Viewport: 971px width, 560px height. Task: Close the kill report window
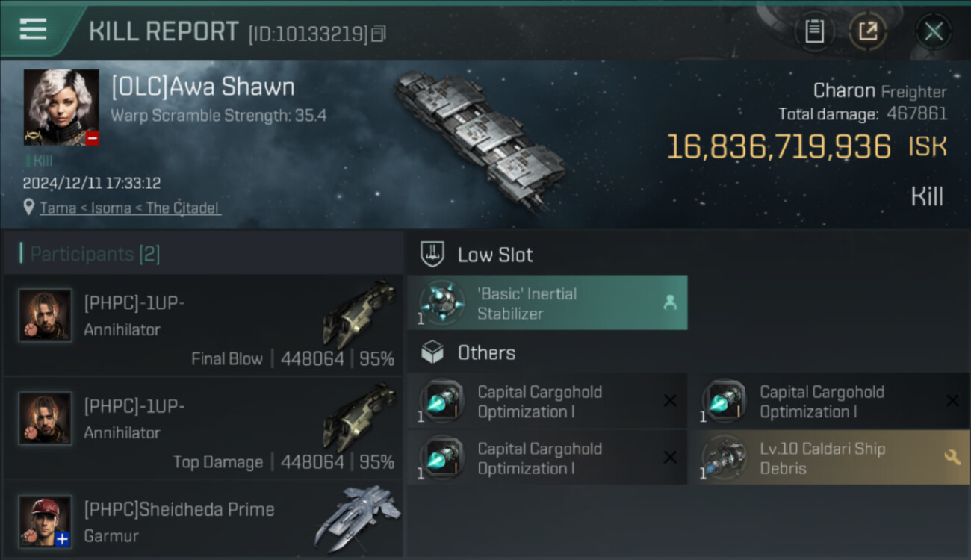[x=933, y=31]
